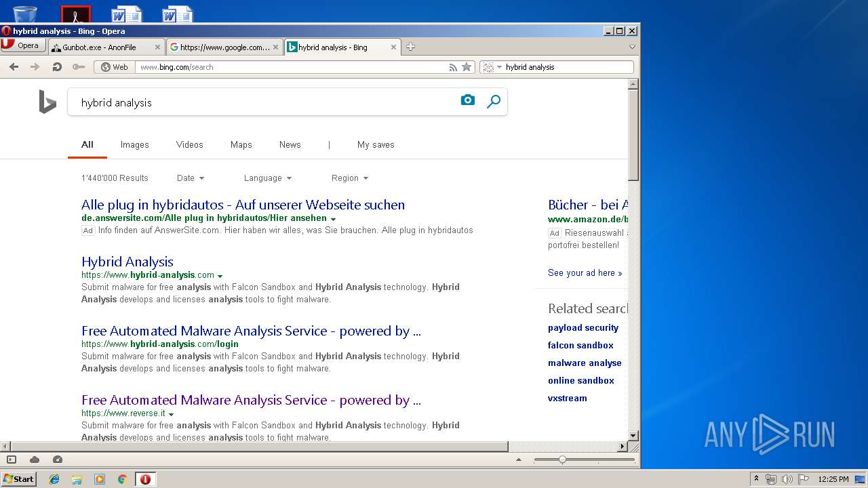
Task: Focus the Bing search box
Action: 264,102
